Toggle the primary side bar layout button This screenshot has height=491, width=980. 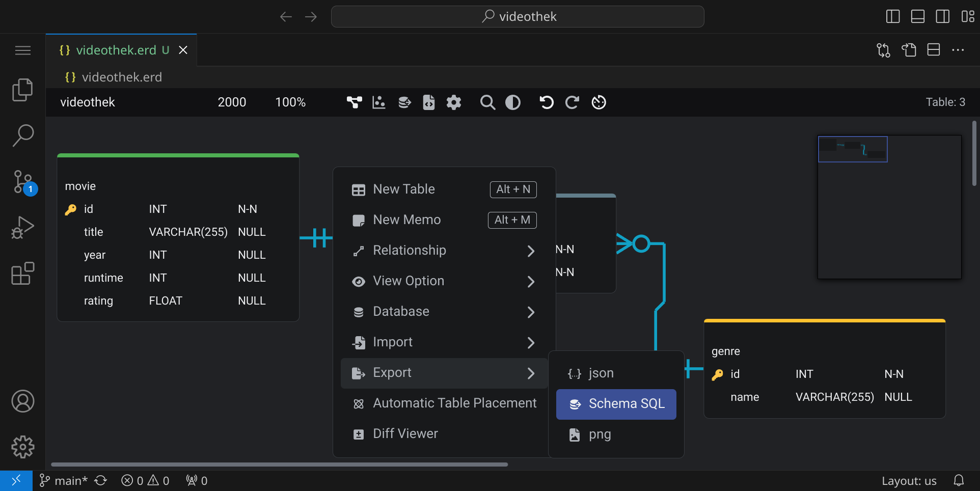click(893, 16)
